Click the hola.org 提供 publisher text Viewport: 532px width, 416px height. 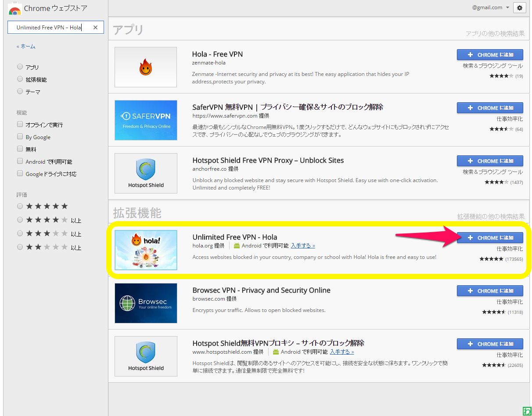pos(208,246)
